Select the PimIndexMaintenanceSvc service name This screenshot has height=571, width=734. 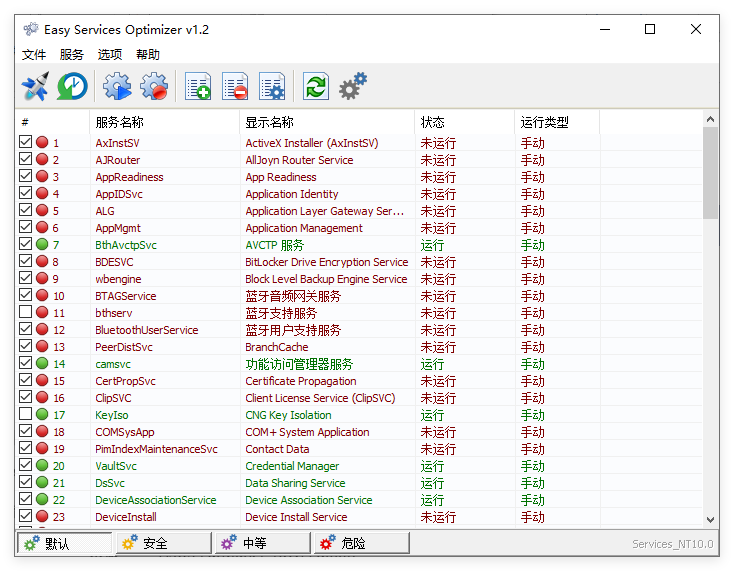[x=156, y=449]
